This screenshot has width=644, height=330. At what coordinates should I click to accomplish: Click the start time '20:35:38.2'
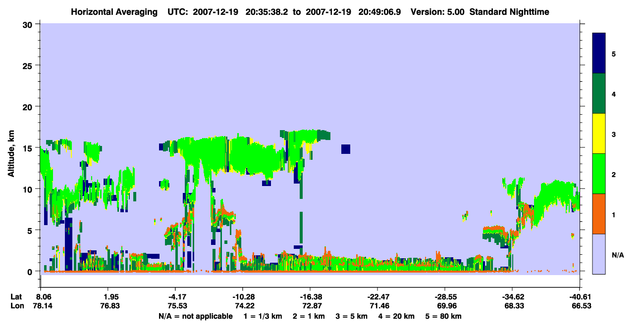pyautogui.click(x=268, y=11)
